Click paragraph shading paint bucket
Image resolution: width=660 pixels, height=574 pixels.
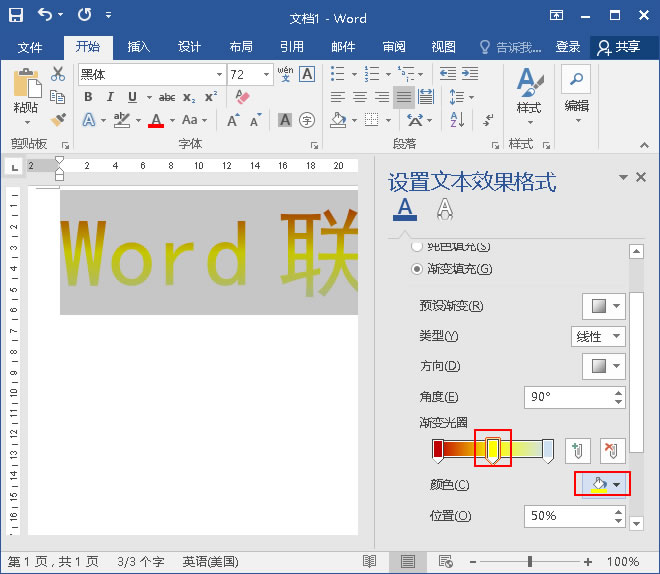[338, 120]
